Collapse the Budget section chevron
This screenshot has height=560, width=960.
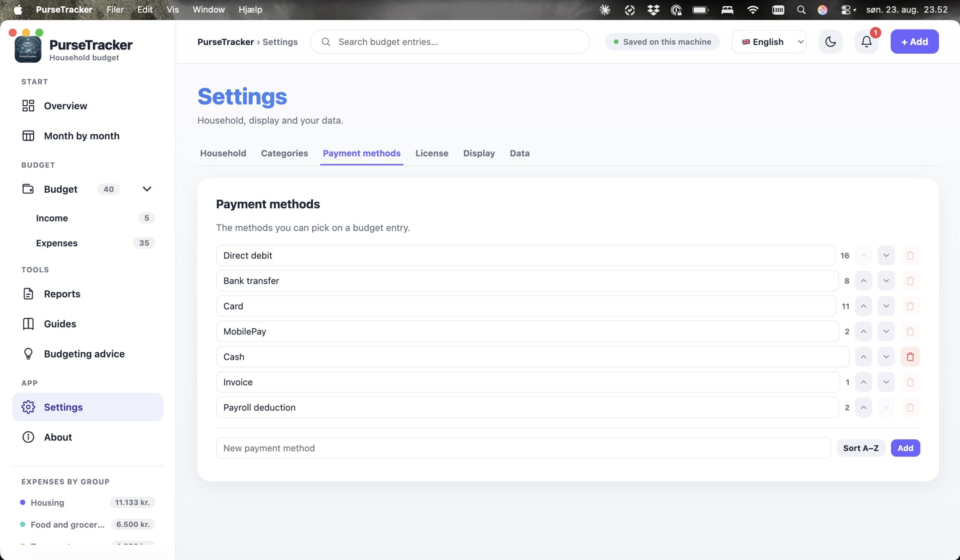(147, 189)
